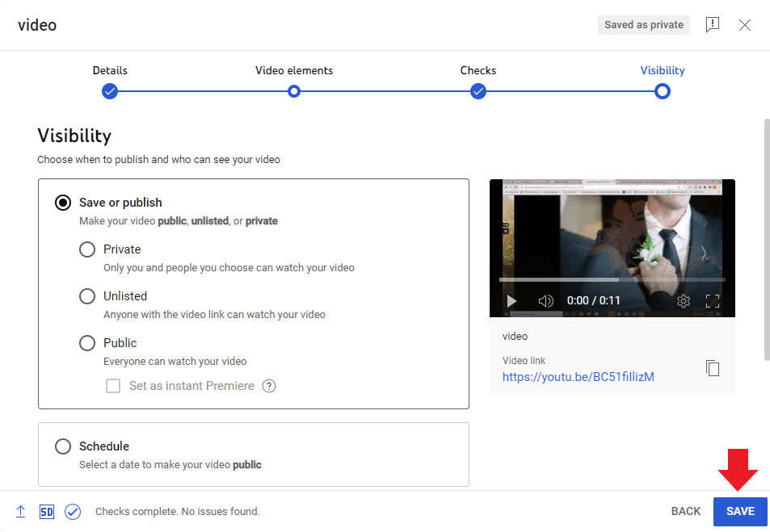Screen dimensions: 770x532
Task: Select the Unlisted visibility option
Action: tap(87, 296)
